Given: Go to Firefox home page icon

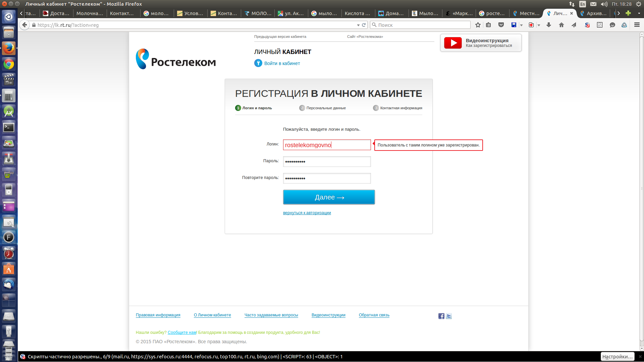Looking at the screenshot, I should tap(561, 25).
